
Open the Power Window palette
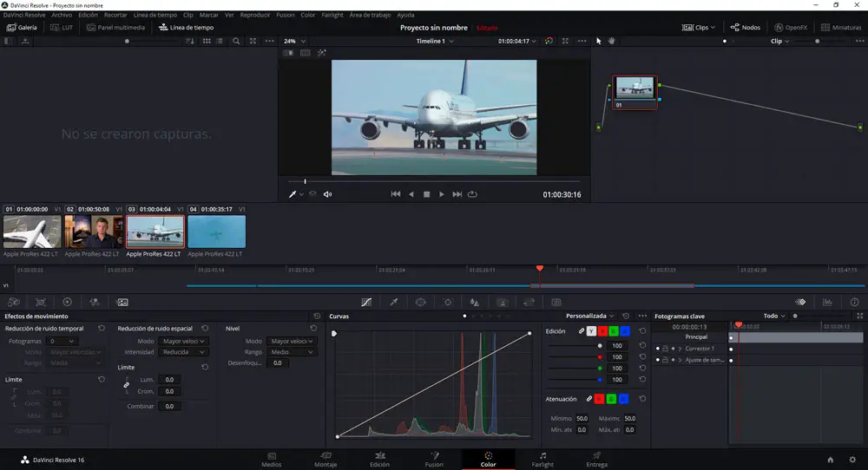point(421,303)
